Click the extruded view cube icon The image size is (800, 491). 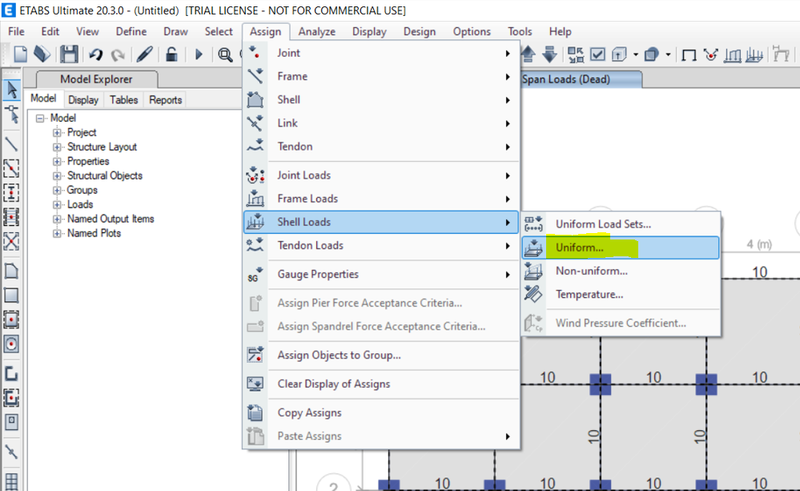619,54
